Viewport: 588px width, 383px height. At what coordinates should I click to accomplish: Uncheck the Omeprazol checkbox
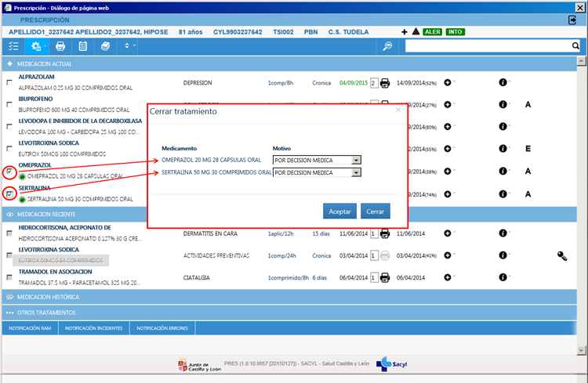click(9, 172)
